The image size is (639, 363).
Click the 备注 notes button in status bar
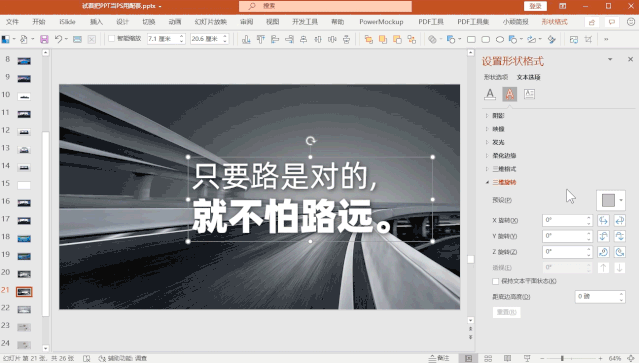coord(439,358)
